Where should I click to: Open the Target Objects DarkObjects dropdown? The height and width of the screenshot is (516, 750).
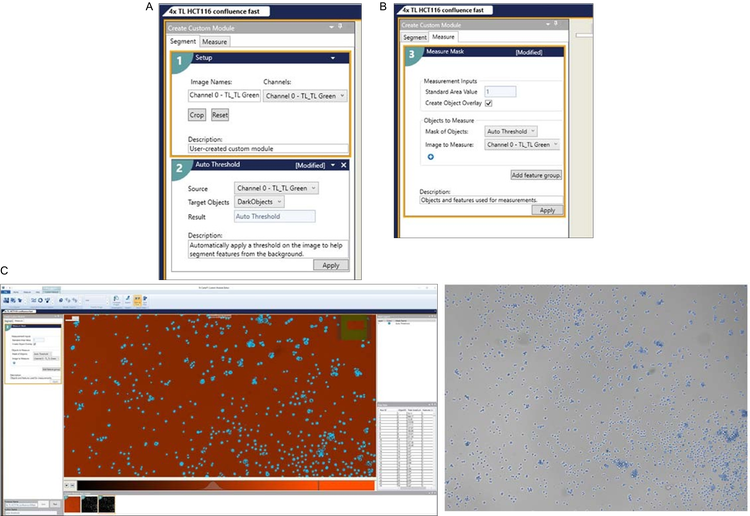(259, 202)
